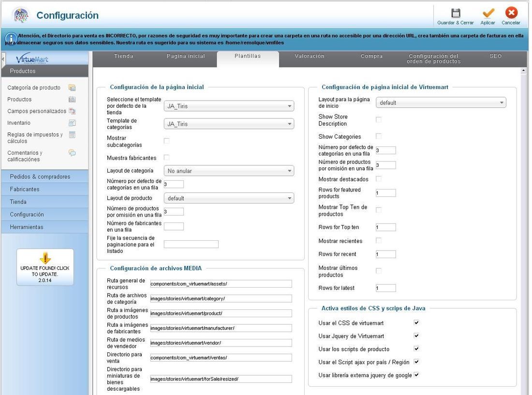
Task: Open Layout de producto dropdown
Action: point(229,198)
